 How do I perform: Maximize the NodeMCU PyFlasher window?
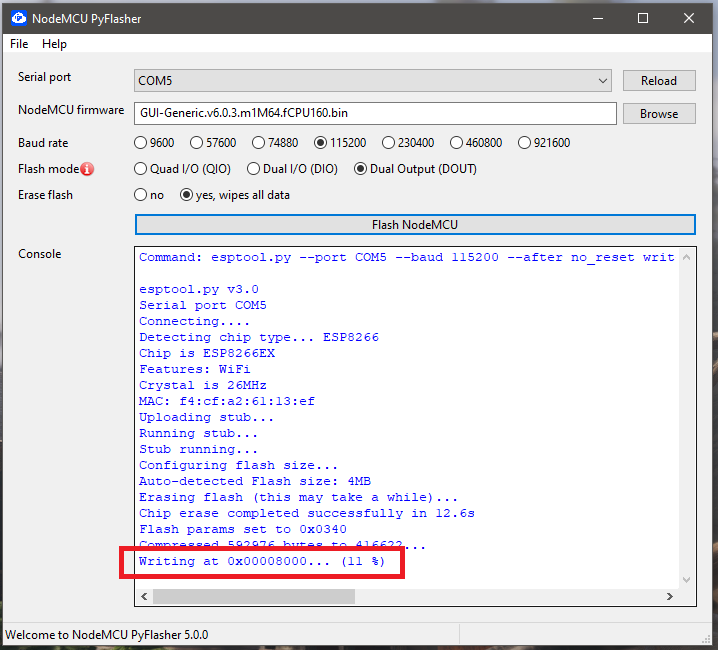tap(643, 18)
